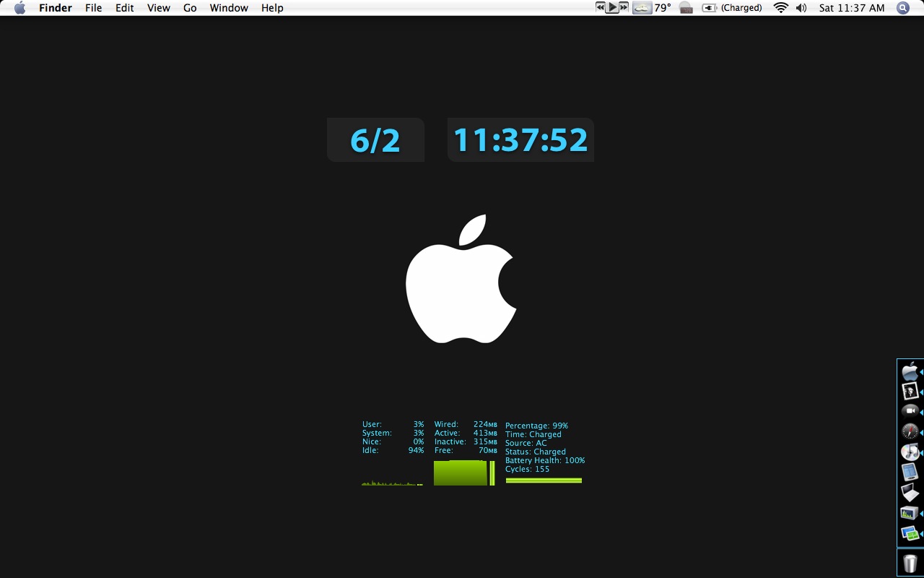The height and width of the screenshot is (578, 924).
Task: Click the Sat 11:37 AM menu bar clock
Action: (852, 8)
